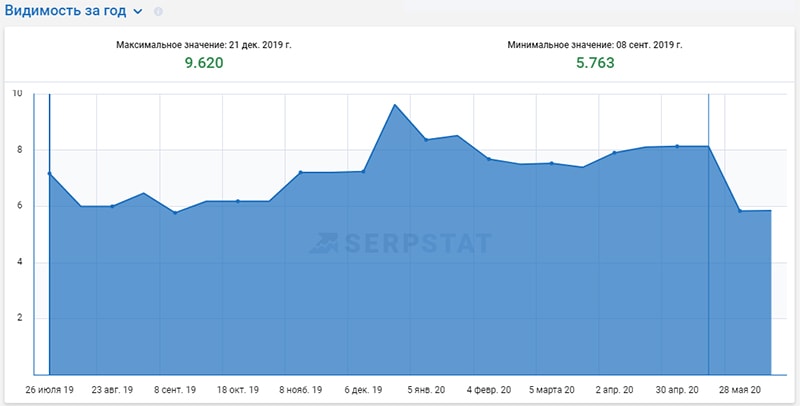800x406 pixels.
Task: Click the 4 февр. 20 x-axis label
Action: (489, 389)
